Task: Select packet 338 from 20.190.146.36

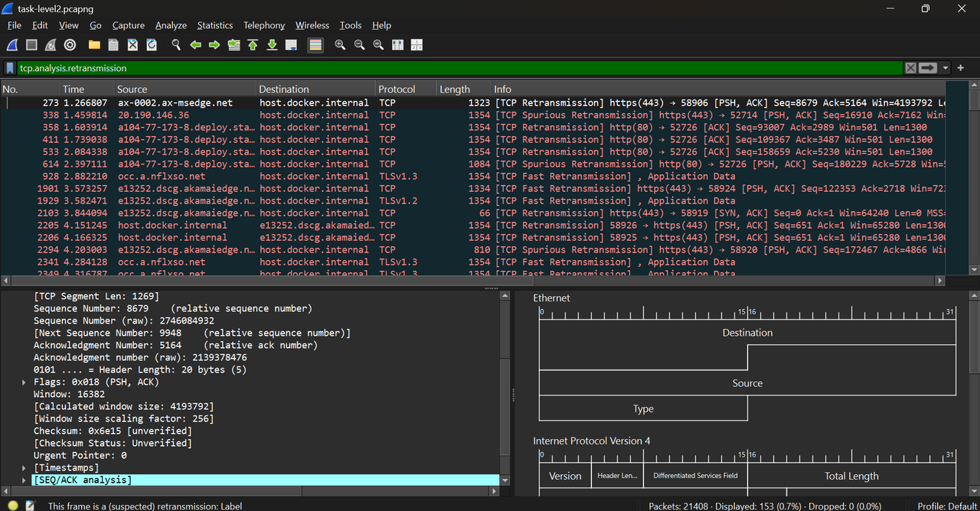Action: pos(473,115)
